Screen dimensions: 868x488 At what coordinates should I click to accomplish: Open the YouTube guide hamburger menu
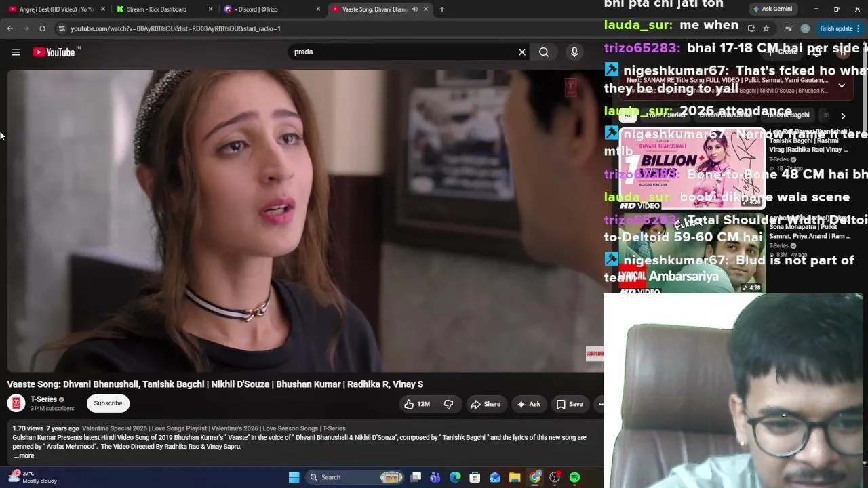coord(16,52)
